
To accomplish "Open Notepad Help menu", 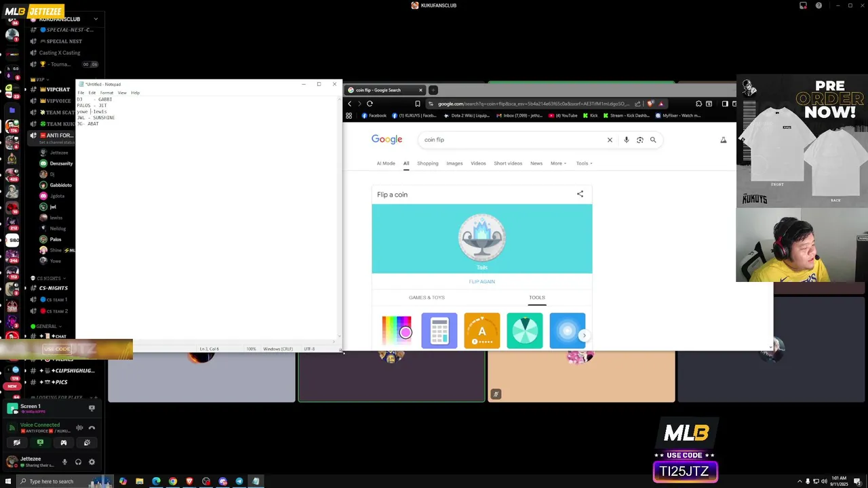I will coord(135,93).
